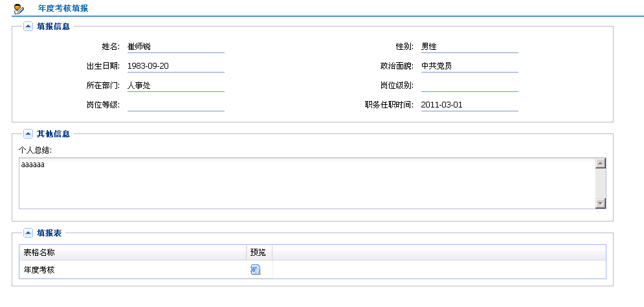The height and width of the screenshot is (307, 644).
Task: Click the empty 岗位级别 field
Action: [x=469, y=85]
